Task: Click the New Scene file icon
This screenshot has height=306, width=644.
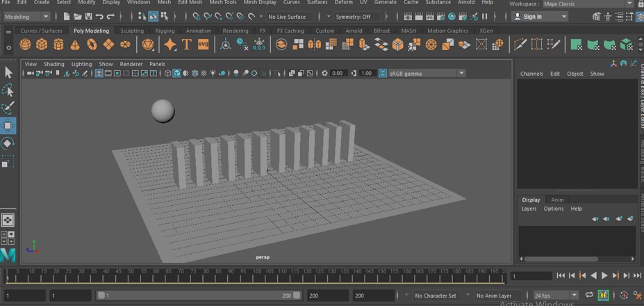Action: (x=67, y=17)
